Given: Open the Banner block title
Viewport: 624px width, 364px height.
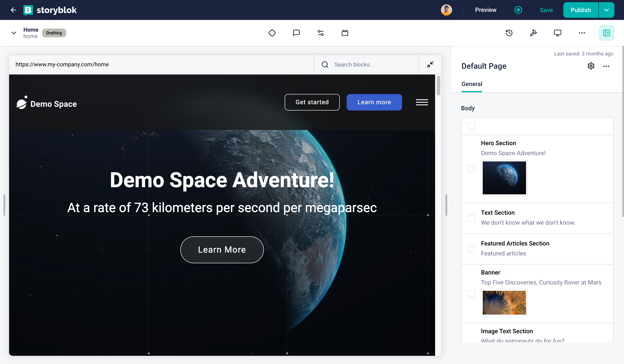Looking at the screenshot, I should coord(490,272).
